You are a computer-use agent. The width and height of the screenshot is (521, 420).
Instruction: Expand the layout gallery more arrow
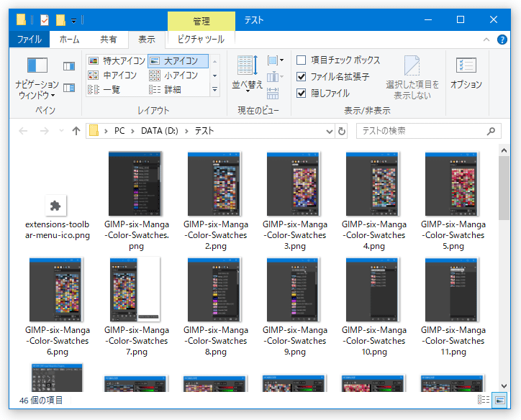coord(214,90)
